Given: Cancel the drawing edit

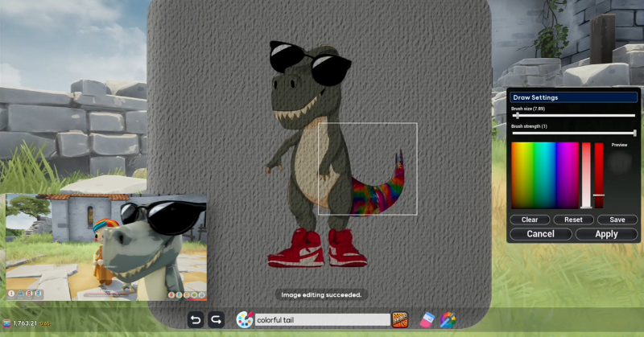Looking at the screenshot, I should coord(540,233).
